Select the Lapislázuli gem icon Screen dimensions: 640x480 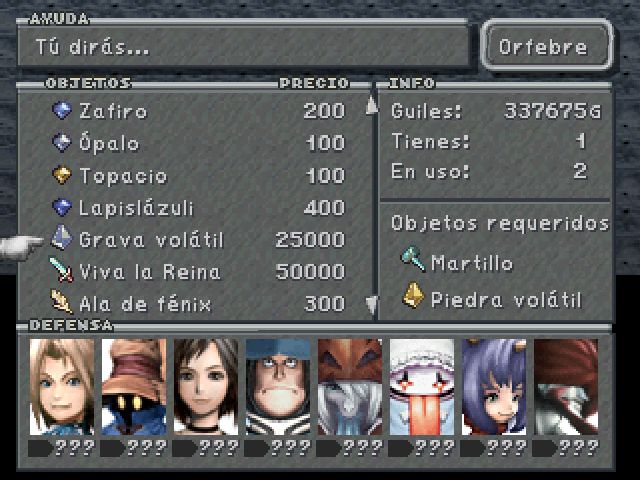(x=62, y=207)
